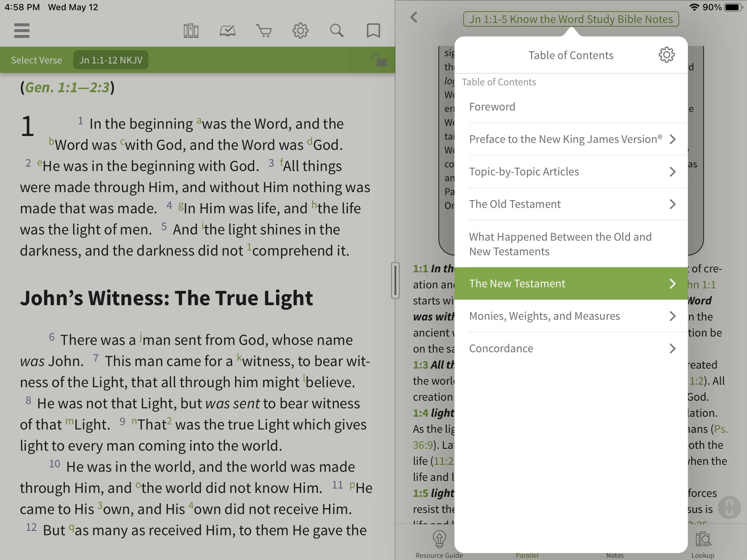Open Monies, Weights, and Measures
This screenshot has width=747, height=560.
click(x=571, y=316)
